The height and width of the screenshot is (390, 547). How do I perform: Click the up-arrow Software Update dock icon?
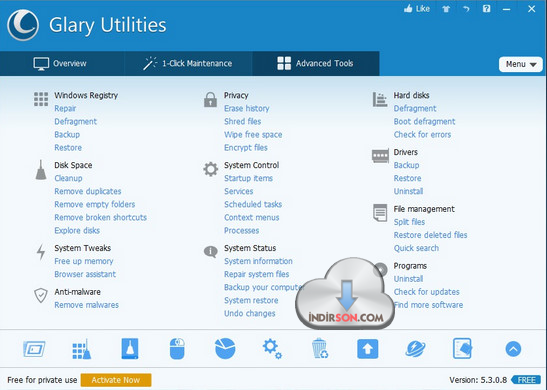pyautogui.click(x=367, y=349)
